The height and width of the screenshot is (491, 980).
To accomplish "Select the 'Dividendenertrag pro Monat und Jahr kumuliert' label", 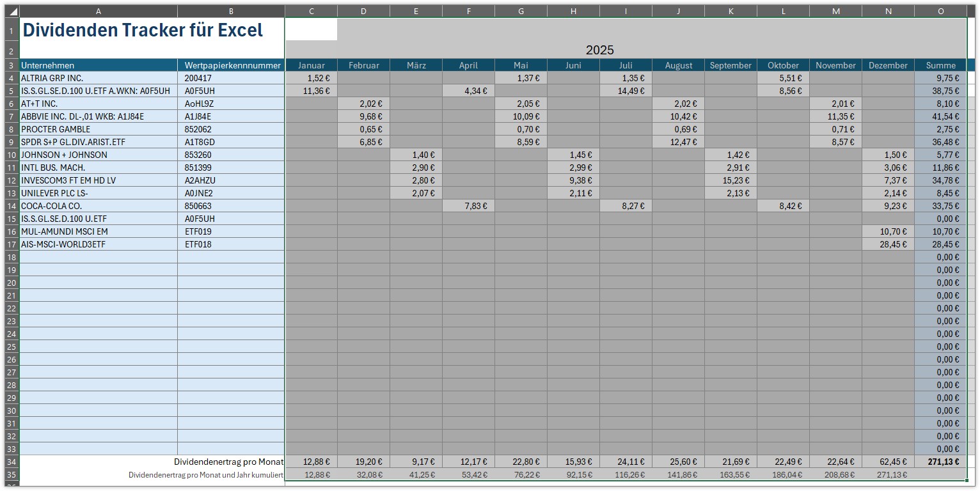I will (x=205, y=475).
